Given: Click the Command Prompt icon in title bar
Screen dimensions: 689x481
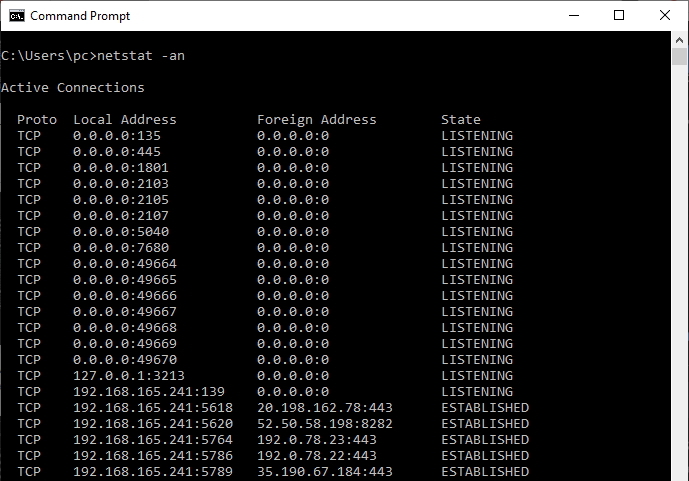Looking at the screenshot, I should (x=17, y=16).
